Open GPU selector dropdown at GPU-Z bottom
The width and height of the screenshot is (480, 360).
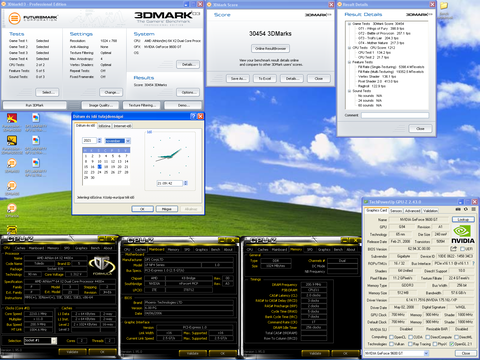click(426, 353)
